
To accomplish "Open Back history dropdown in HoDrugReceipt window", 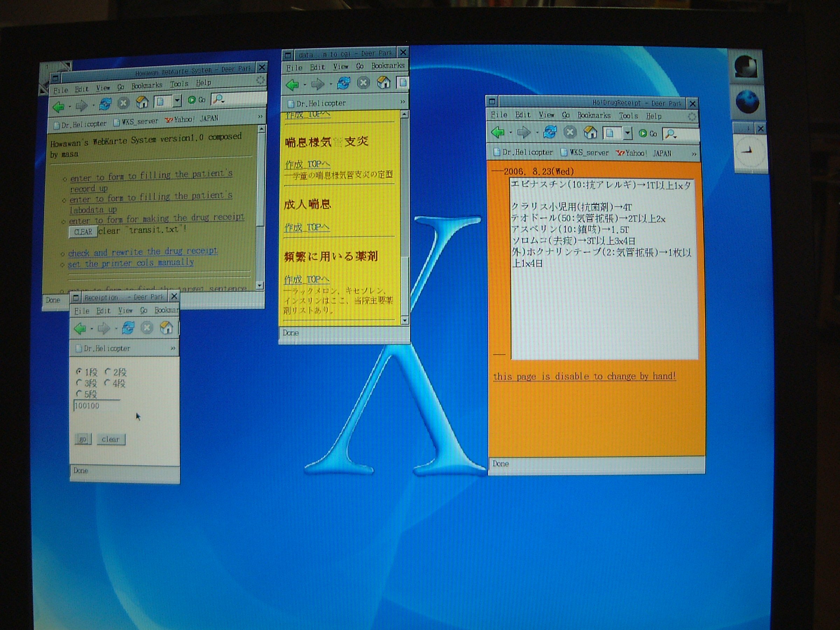I will (x=511, y=133).
